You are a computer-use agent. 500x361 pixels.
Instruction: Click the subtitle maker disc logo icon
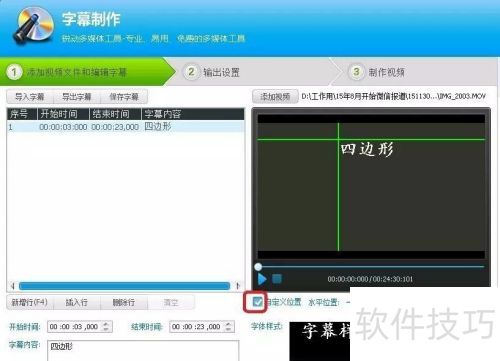point(33,26)
